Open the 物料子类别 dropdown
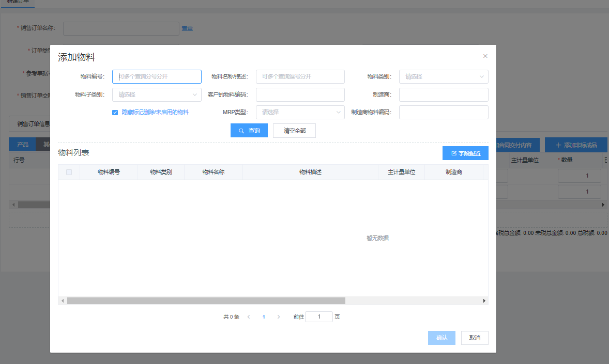 [x=157, y=94]
